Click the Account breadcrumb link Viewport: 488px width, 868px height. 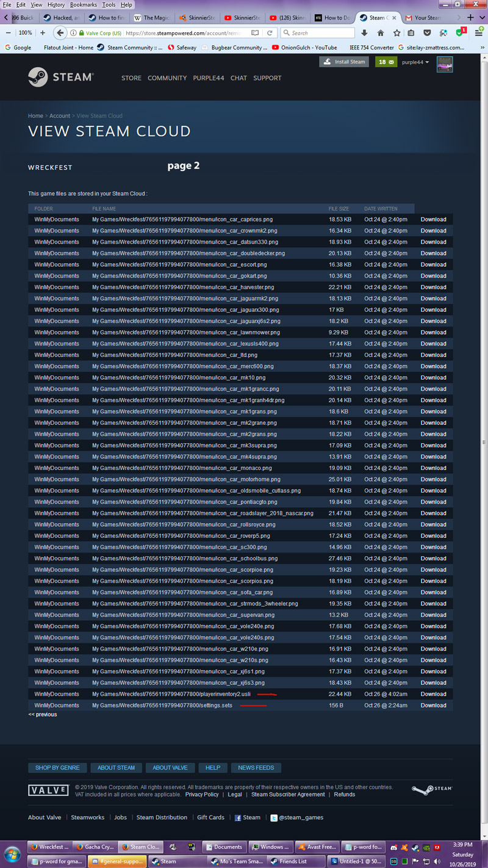point(60,116)
